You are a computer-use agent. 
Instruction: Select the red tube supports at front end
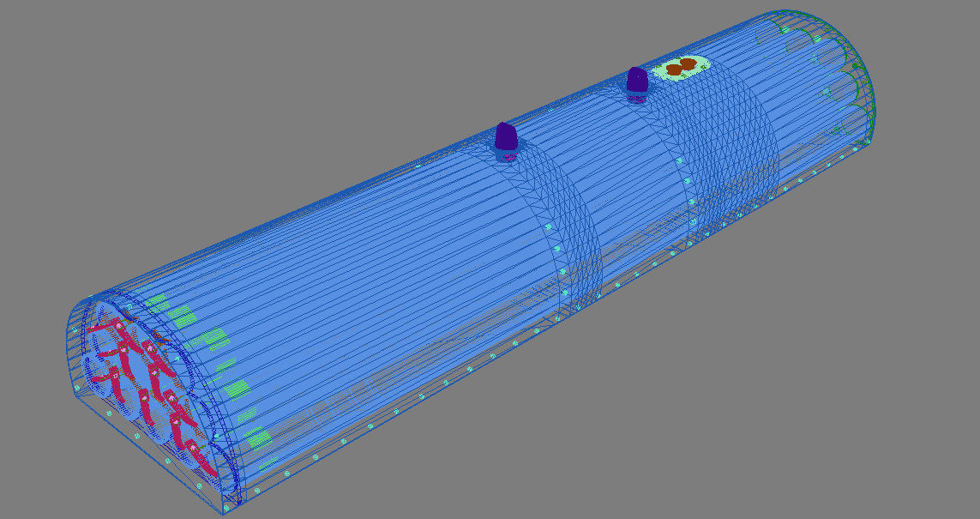pos(152,399)
